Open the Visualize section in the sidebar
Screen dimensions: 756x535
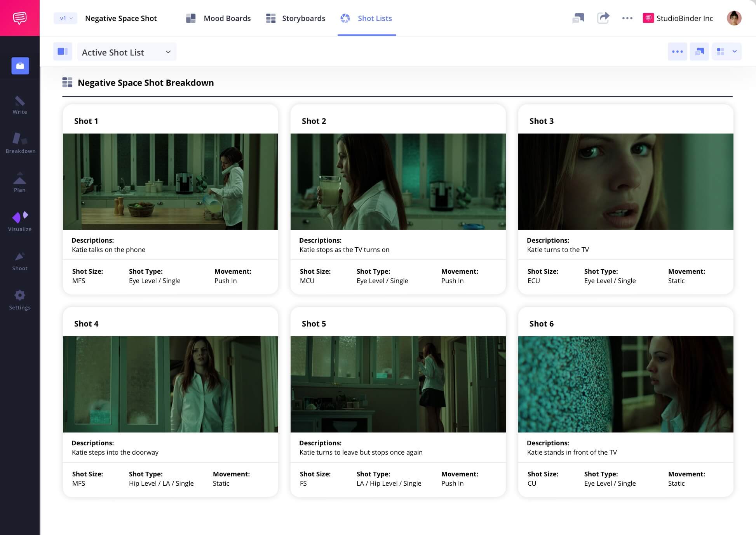[20, 220]
